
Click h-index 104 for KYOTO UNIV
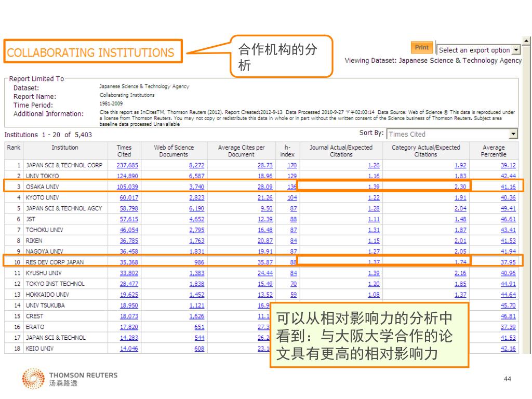[292, 197]
